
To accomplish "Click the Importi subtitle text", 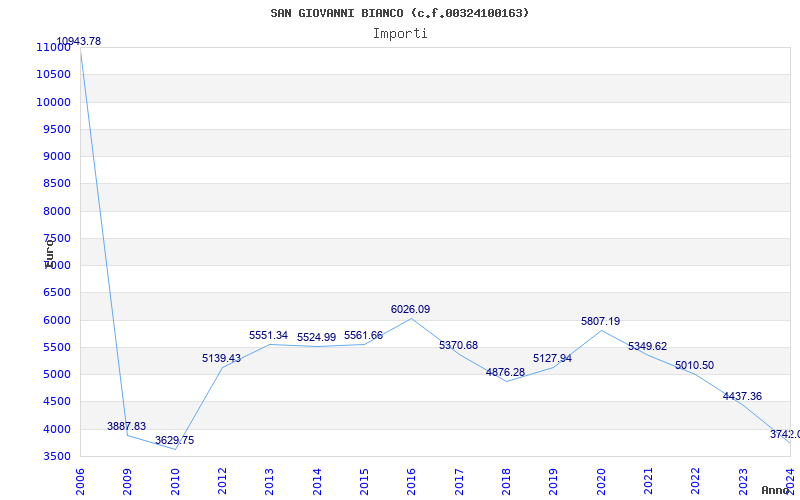I will coord(400,33).
